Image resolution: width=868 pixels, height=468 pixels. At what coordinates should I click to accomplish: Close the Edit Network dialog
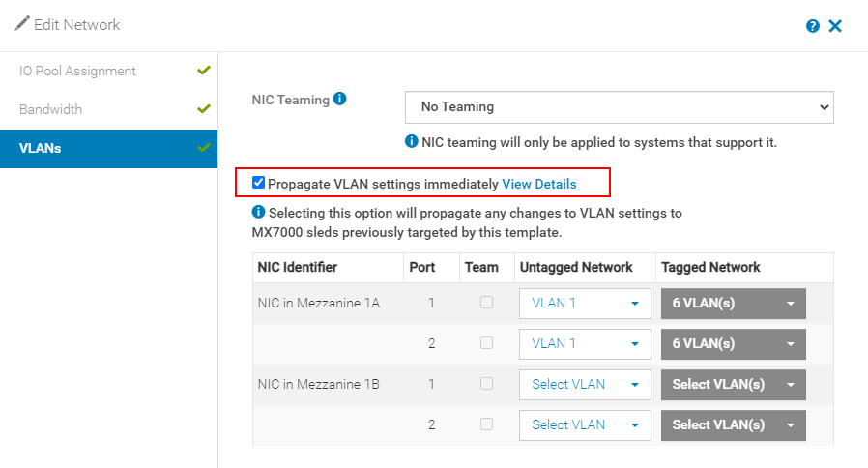point(835,26)
